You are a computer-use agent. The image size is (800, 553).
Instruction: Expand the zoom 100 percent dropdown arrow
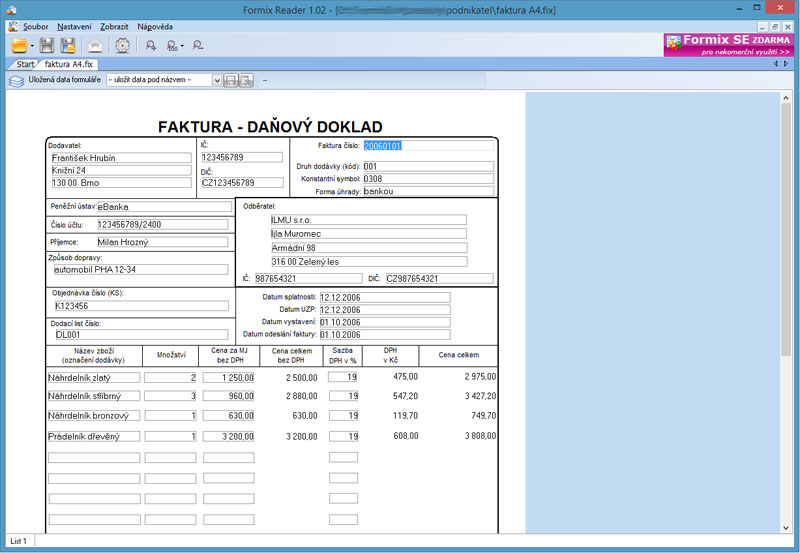coord(182,46)
